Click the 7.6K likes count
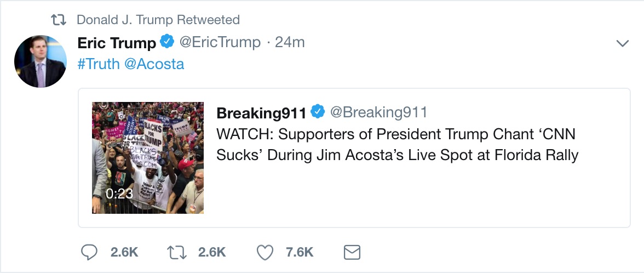This screenshot has height=273, width=644. (x=300, y=252)
